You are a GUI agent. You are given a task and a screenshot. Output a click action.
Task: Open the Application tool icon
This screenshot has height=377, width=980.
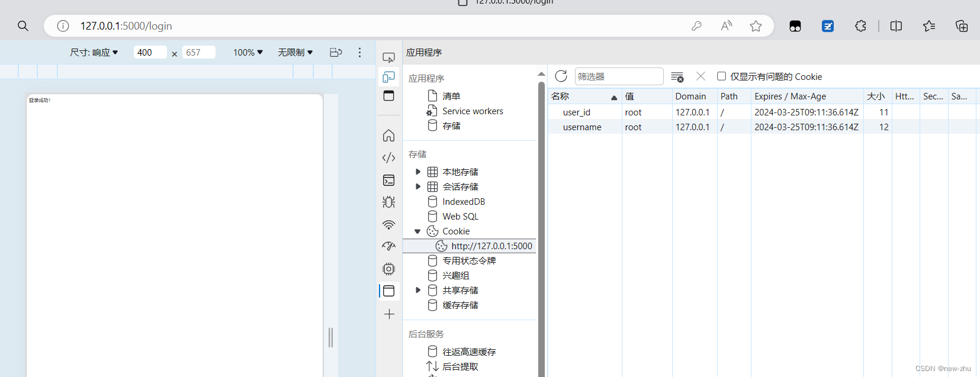coord(388,291)
